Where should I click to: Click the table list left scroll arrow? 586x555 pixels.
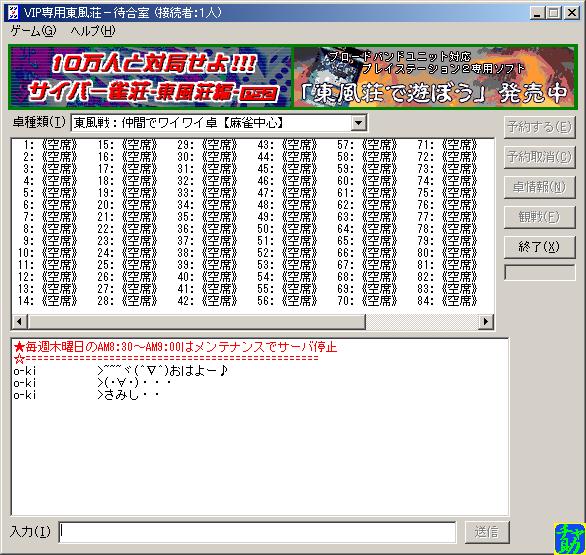pos(20,321)
